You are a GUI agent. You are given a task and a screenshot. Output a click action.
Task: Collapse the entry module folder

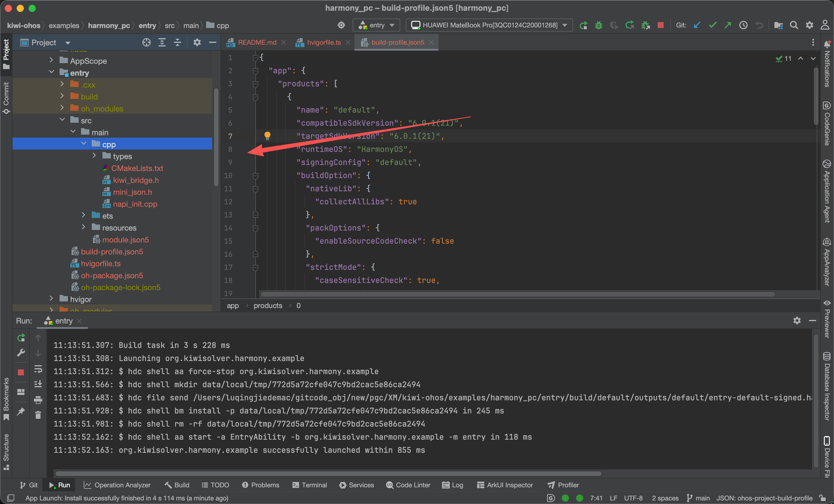(x=52, y=72)
